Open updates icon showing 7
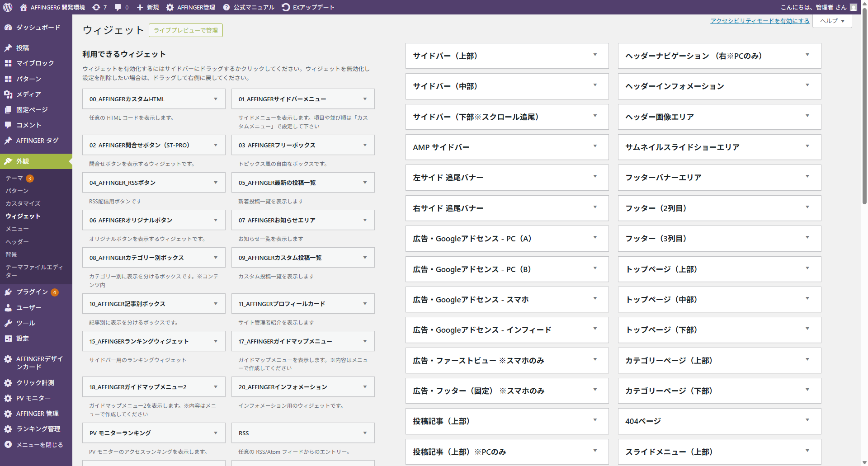The image size is (868, 466). (x=96, y=7)
